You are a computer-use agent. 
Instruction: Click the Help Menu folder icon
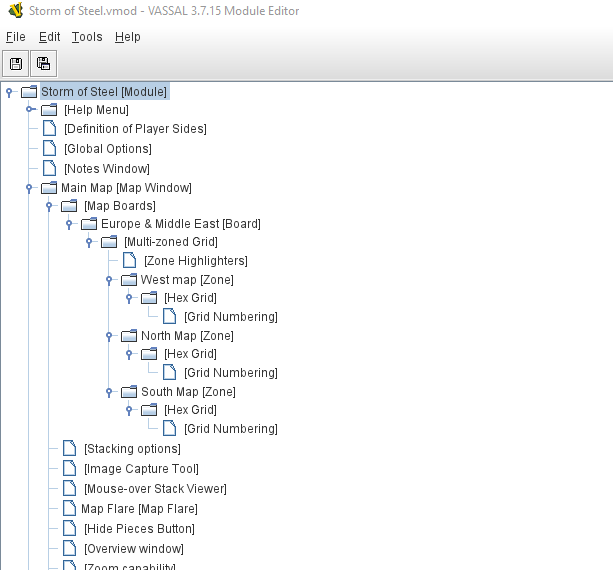[49, 110]
